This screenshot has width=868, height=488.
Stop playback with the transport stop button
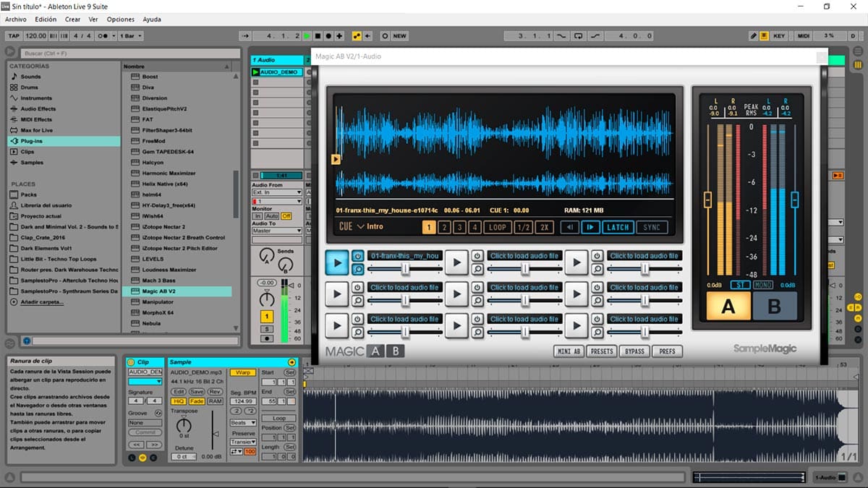click(x=318, y=35)
